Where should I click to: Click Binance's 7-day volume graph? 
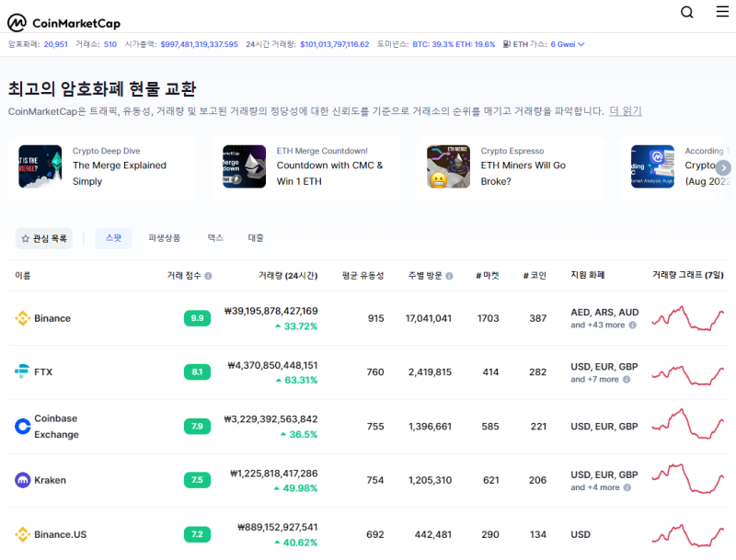(x=687, y=318)
